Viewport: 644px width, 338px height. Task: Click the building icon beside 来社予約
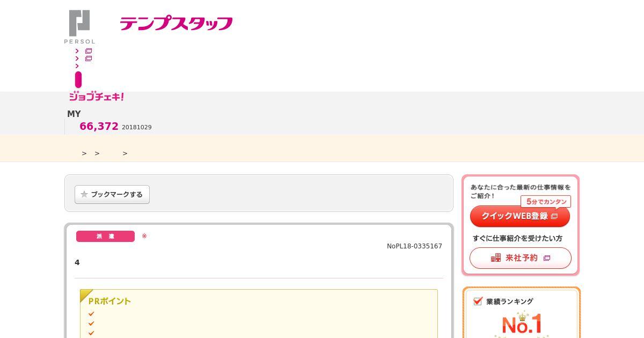click(496, 258)
